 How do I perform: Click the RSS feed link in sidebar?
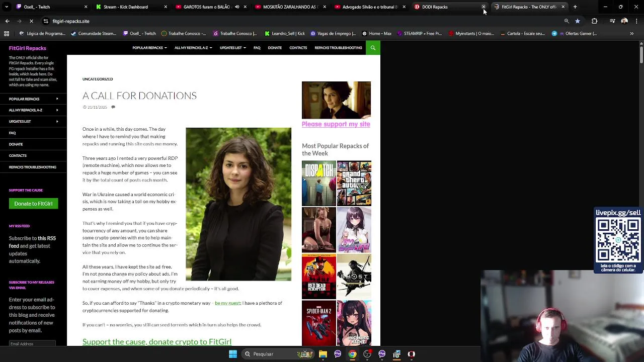32,242
